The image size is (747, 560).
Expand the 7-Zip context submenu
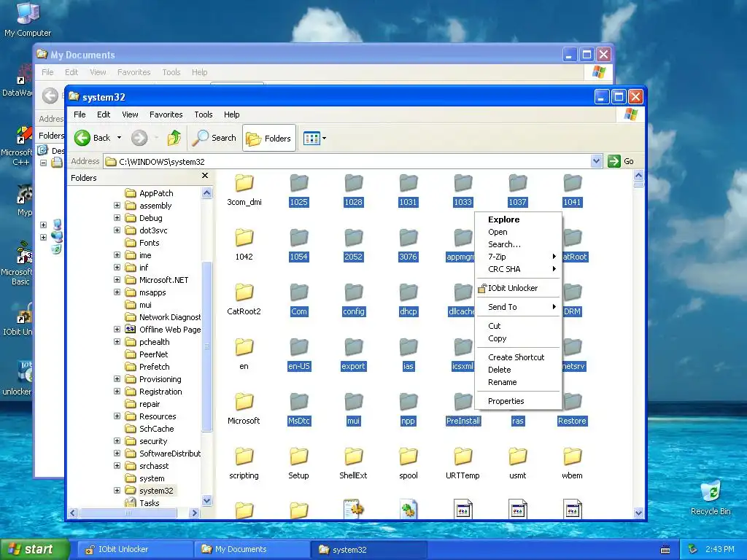519,257
